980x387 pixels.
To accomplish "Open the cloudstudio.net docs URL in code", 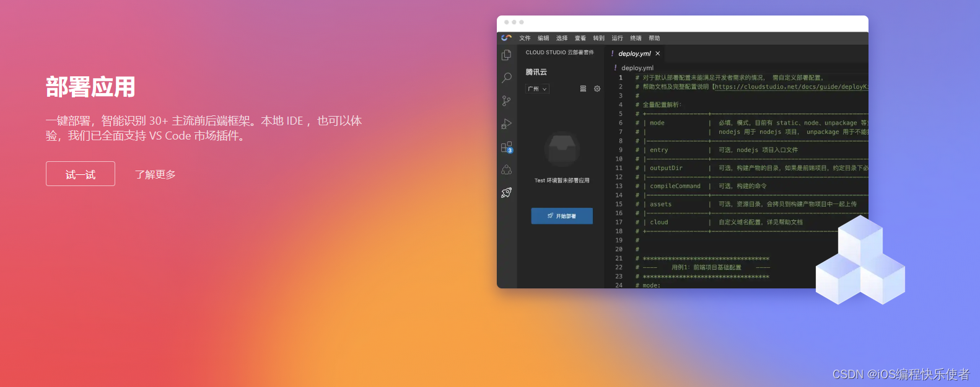I will point(792,87).
